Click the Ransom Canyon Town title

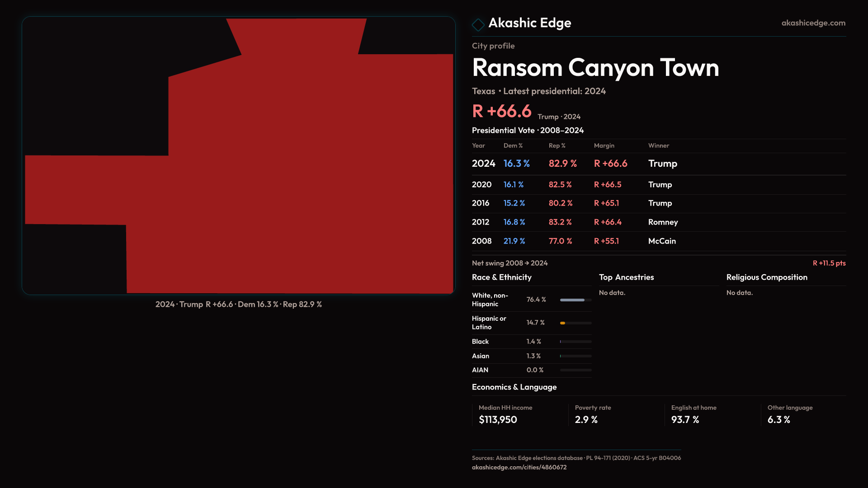pyautogui.click(x=595, y=68)
